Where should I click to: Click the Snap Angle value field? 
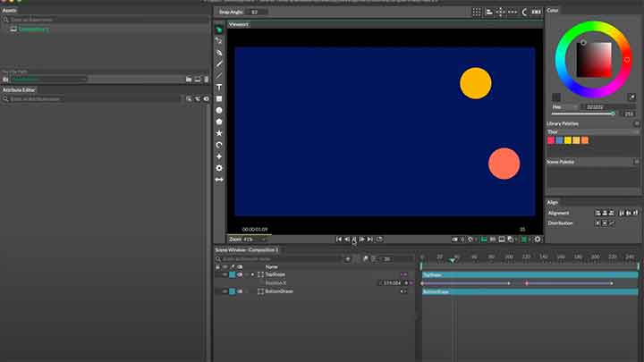[258, 12]
